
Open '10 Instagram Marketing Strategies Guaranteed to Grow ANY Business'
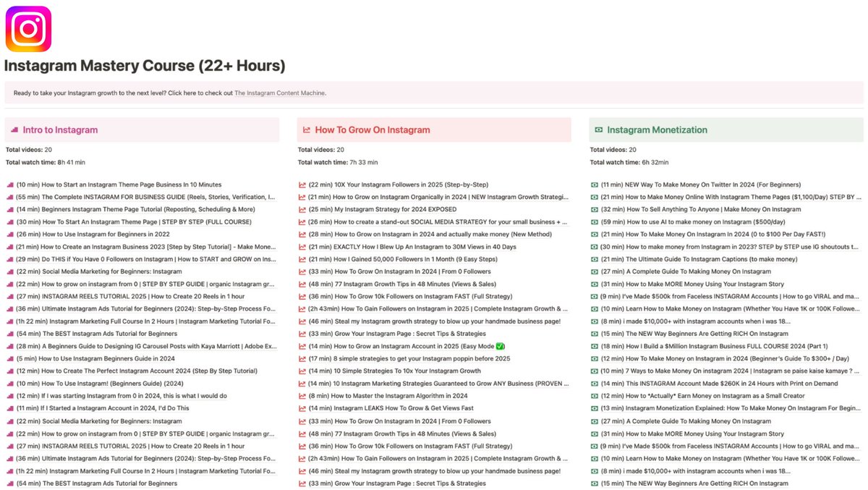click(438, 384)
